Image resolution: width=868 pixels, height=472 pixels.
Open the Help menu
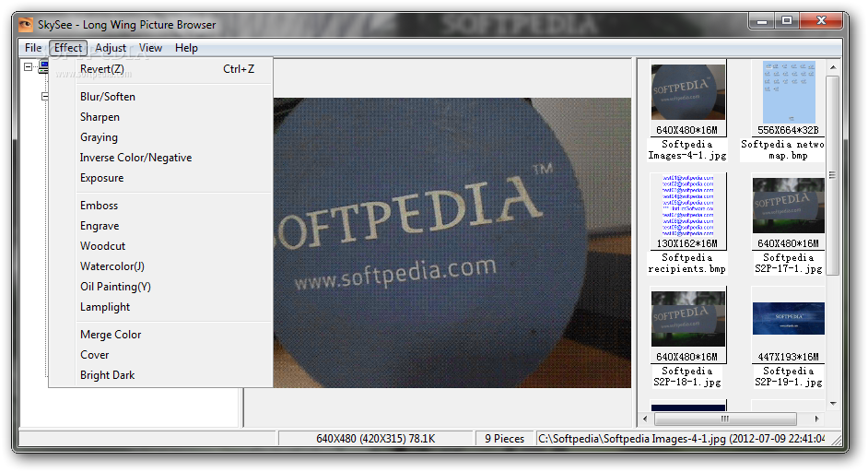(186, 48)
